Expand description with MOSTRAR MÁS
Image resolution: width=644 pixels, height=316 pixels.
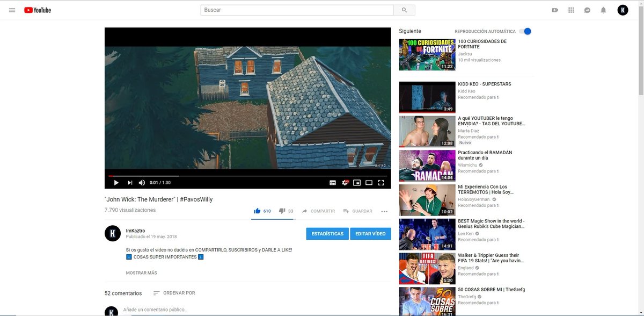pos(142,273)
